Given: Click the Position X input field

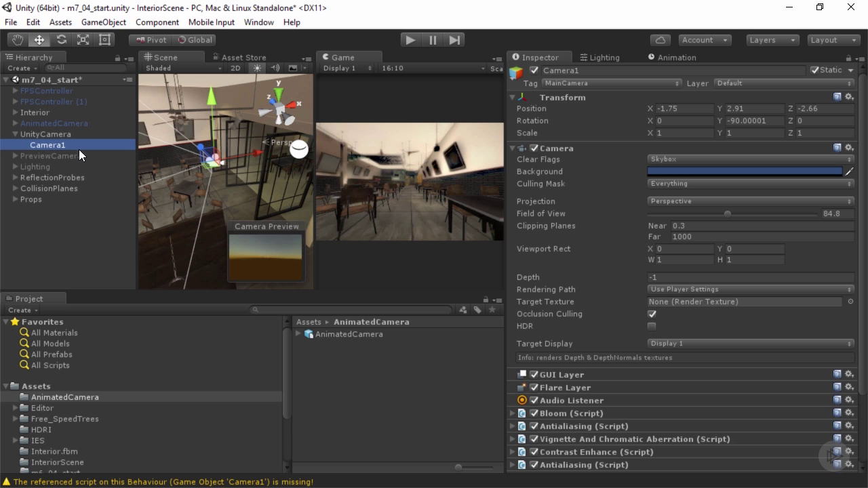Looking at the screenshot, I should pyautogui.click(x=685, y=108).
